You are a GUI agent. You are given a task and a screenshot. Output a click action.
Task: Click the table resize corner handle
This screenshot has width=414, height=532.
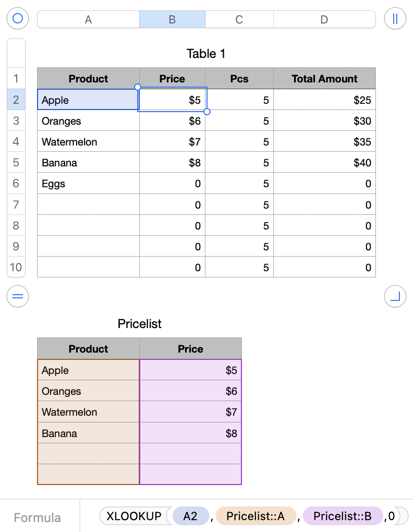point(395,297)
